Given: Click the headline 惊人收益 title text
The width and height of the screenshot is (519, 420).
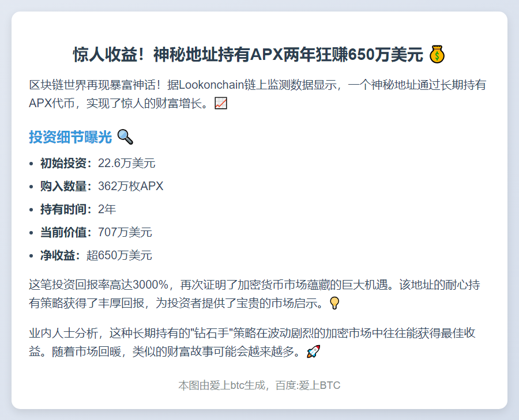Looking at the screenshot, I should (x=248, y=55).
